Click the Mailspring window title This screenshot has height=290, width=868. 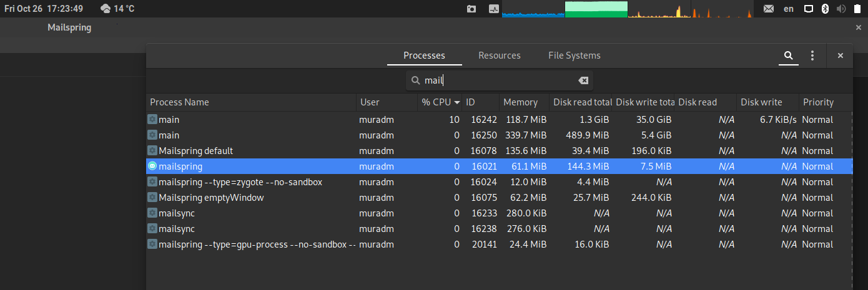coord(69,27)
